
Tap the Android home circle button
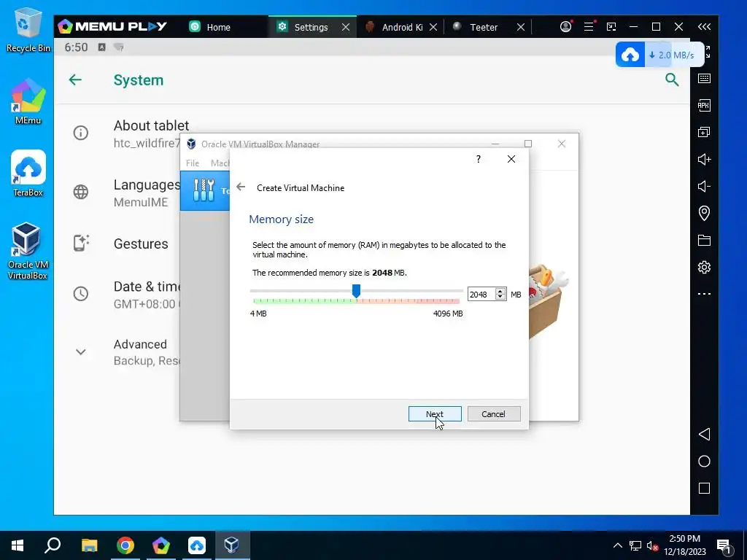704,461
